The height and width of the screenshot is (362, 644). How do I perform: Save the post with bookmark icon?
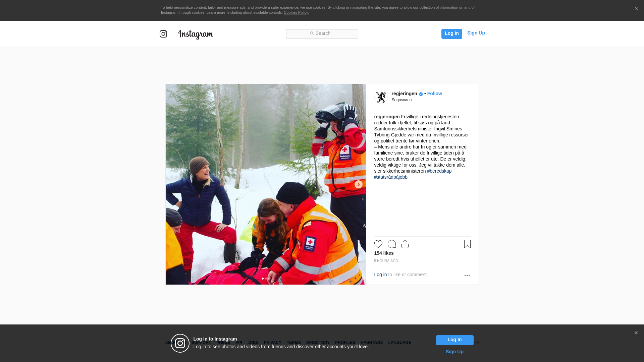pyautogui.click(x=467, y=244)
